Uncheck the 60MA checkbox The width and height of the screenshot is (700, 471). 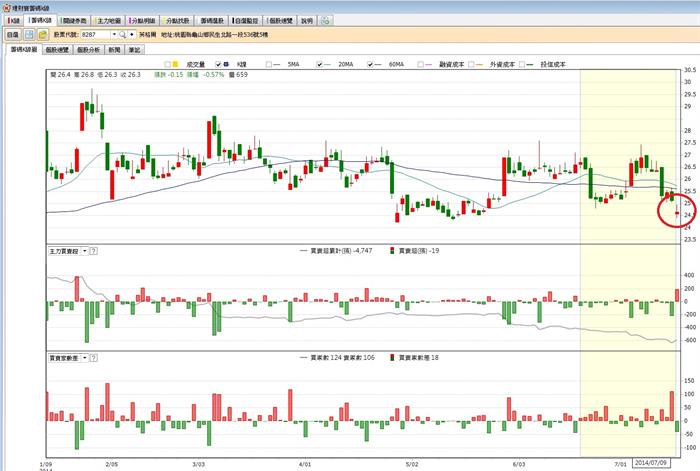[370, 65]
